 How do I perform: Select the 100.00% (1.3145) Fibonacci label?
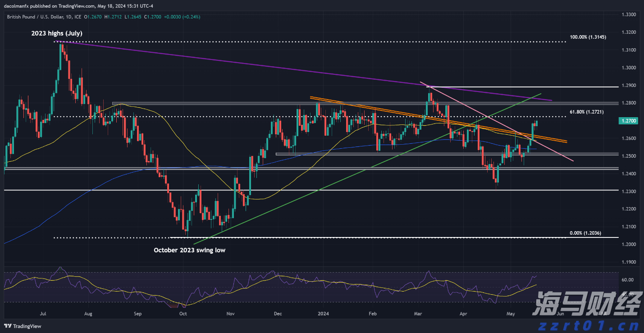click(x=588, y=37)
